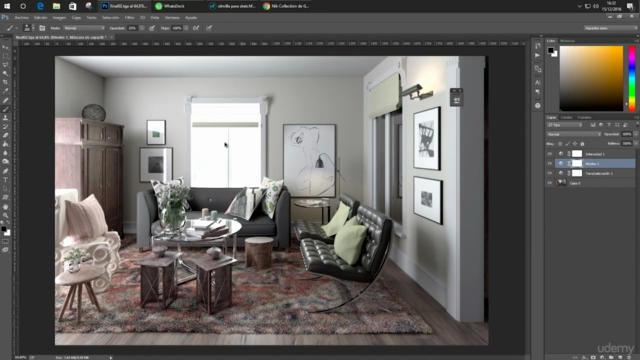Hide the Tono/saturación 1 layer
The image size is (640, 360).
coord(549,173)
